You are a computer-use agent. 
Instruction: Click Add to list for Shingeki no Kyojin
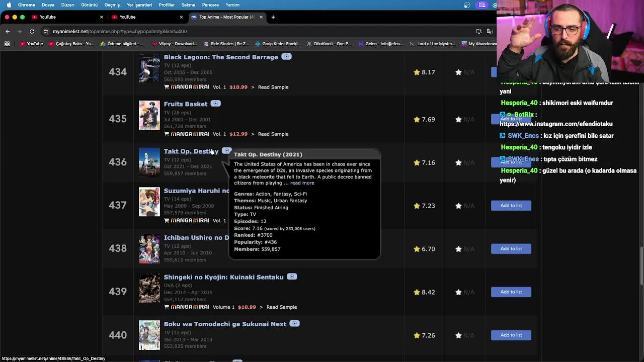[511, 292]
